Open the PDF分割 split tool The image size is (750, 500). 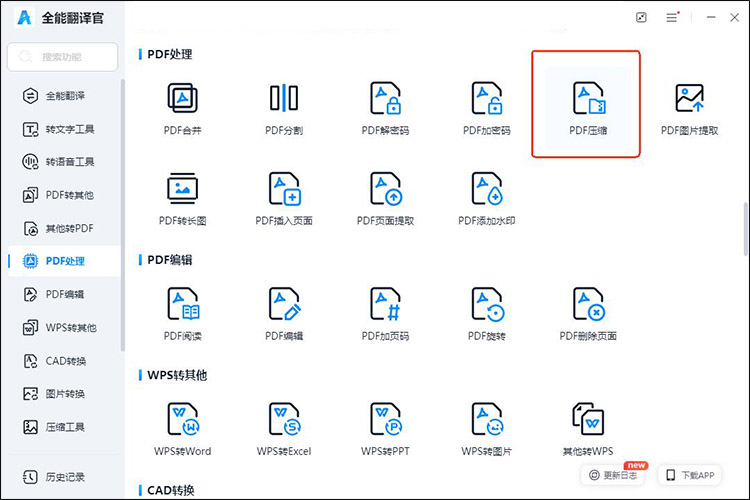tap(284, 109)
